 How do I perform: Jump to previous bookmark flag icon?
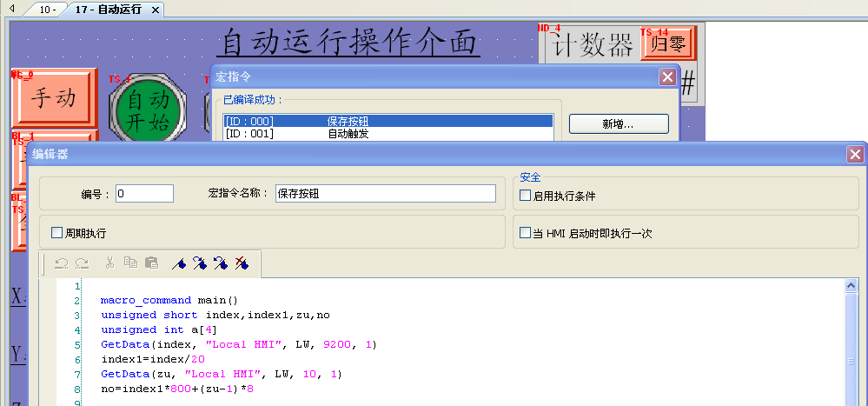click(221, 263)
